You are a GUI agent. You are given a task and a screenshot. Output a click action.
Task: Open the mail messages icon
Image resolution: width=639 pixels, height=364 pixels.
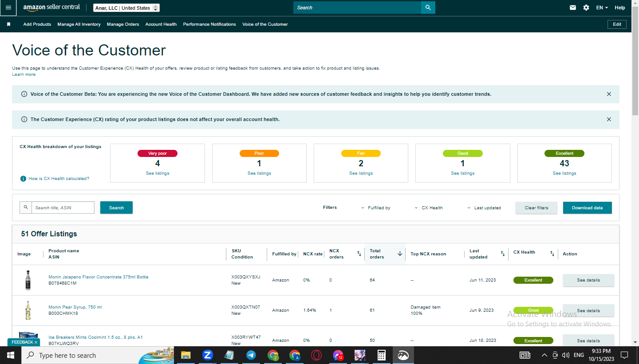pyautogui.click(x=573, y=8)
